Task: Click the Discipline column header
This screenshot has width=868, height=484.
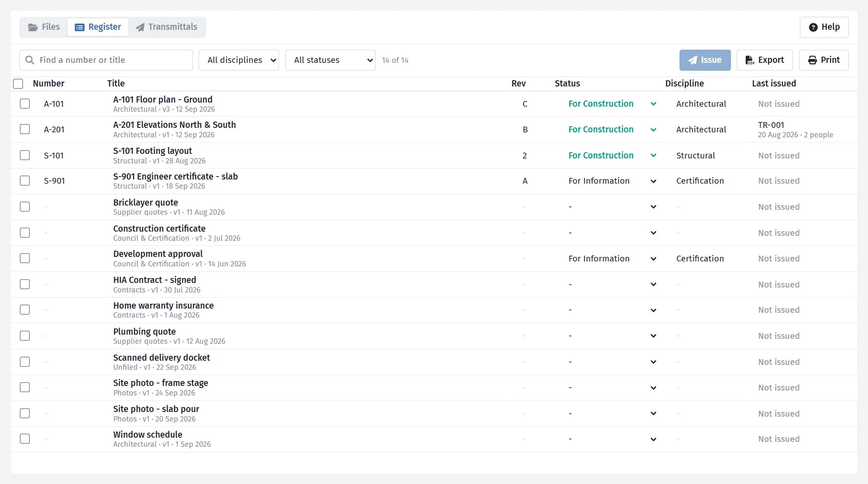Action: [684, 84]
